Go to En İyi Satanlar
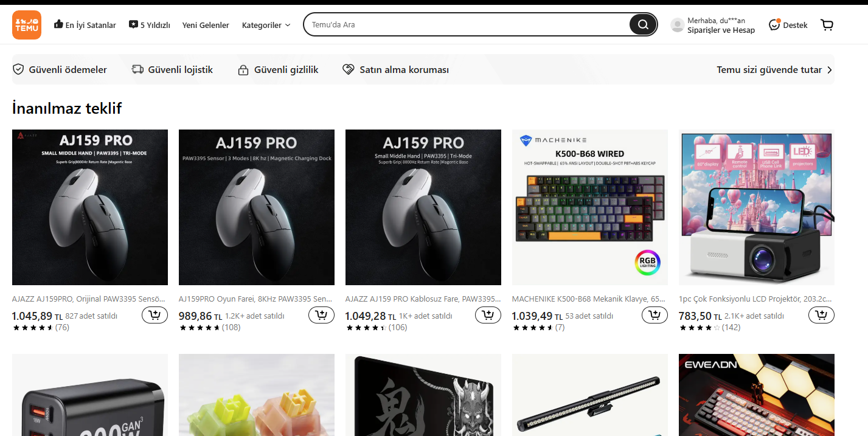 tap(85, 25)
